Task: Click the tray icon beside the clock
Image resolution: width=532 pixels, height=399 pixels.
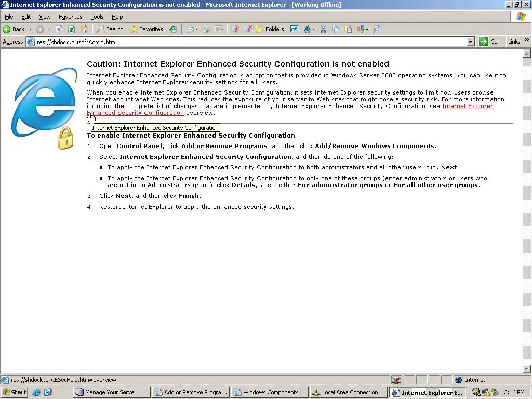Action: click(495, 392)
